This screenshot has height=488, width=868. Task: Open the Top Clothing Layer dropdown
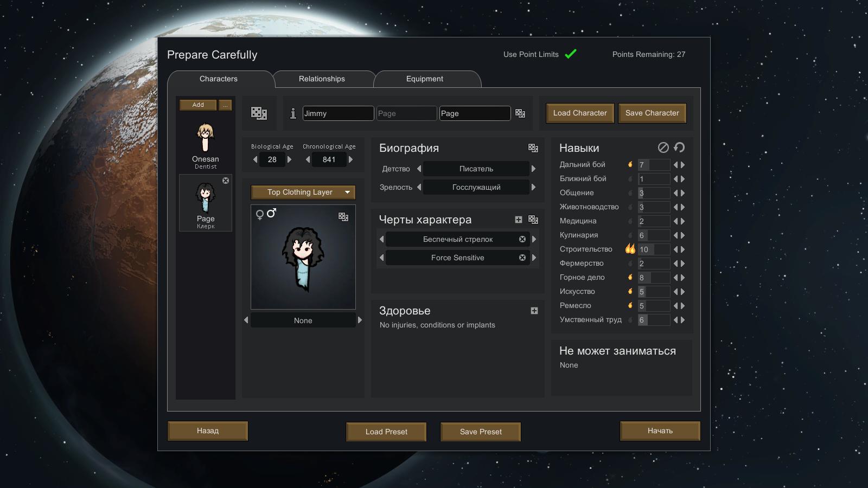(x=303, y=192)
